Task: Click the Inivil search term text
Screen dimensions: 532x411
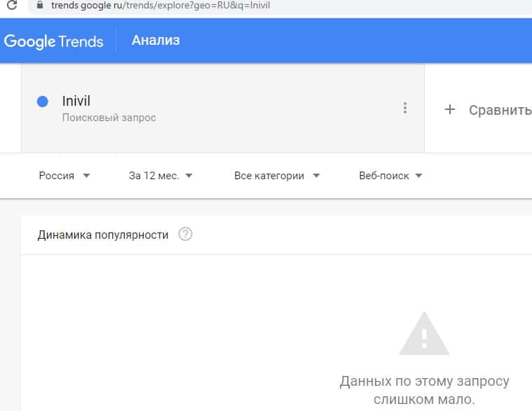Action: point(76,102)
